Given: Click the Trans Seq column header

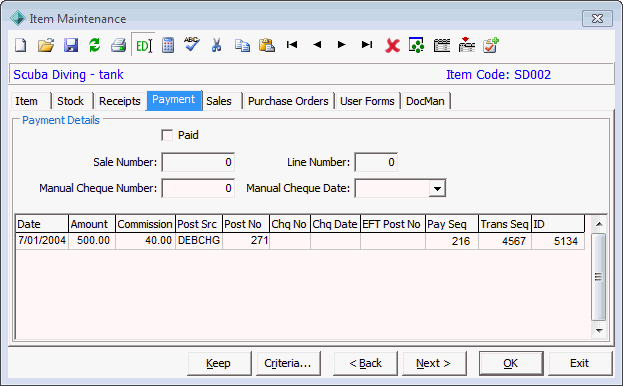Looking at the screenshot, I should [x=505, y=224].
